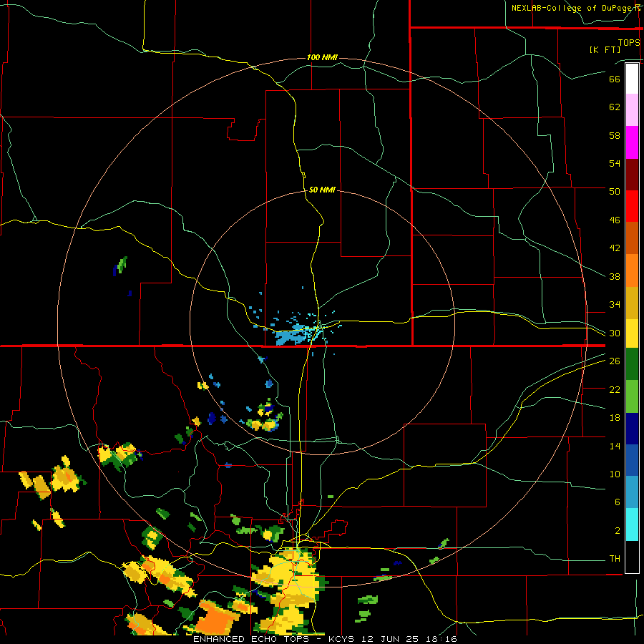
Task: Click the gold legend color block
Action: (632, 303)
